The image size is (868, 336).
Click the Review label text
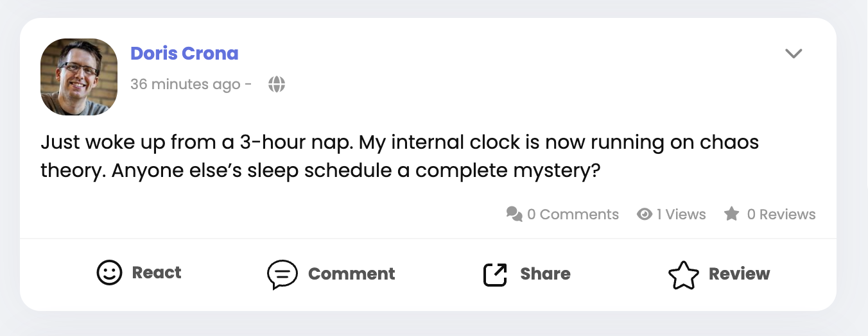[739, 274]
